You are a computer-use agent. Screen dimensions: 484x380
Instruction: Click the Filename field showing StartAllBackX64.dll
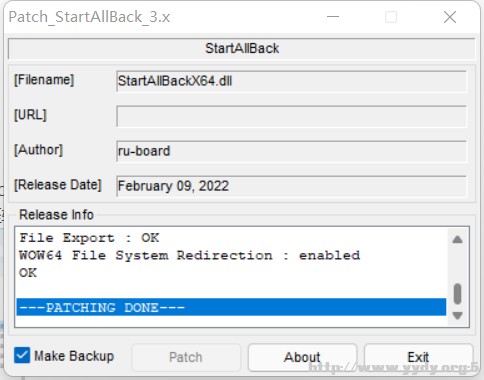click(291, 81)
